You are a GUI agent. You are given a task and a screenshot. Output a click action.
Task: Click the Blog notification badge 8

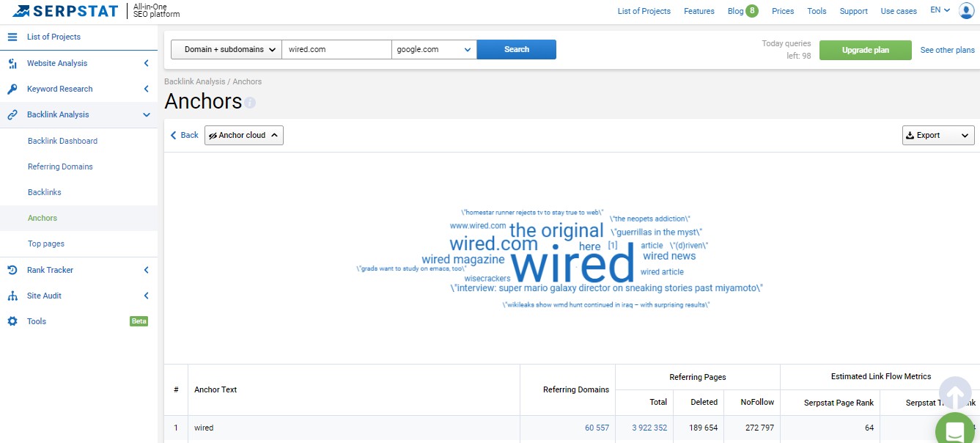tap(752, 10)
